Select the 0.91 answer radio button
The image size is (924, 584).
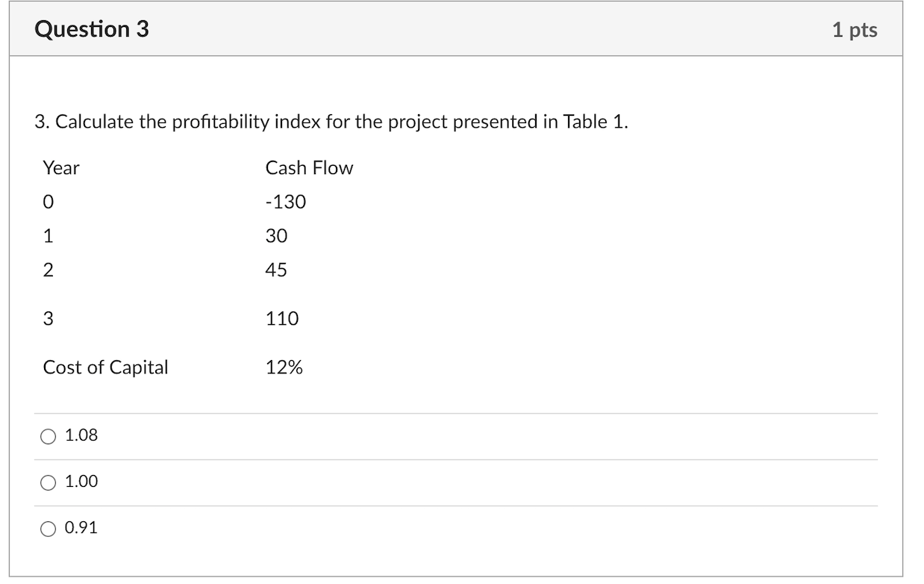(46, 529)
